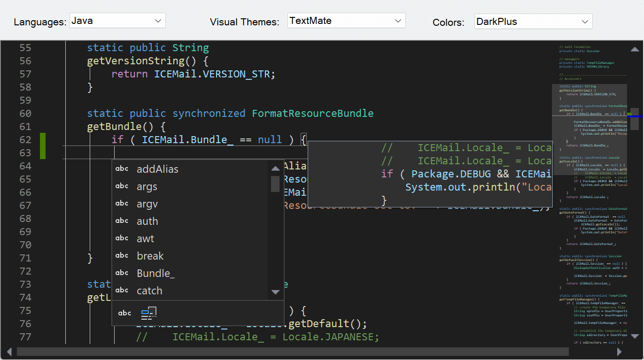Viewport: 644px width, 360px height.
Task: Click the getVersionString method name on line 56
Action: (x=136, y=61)
